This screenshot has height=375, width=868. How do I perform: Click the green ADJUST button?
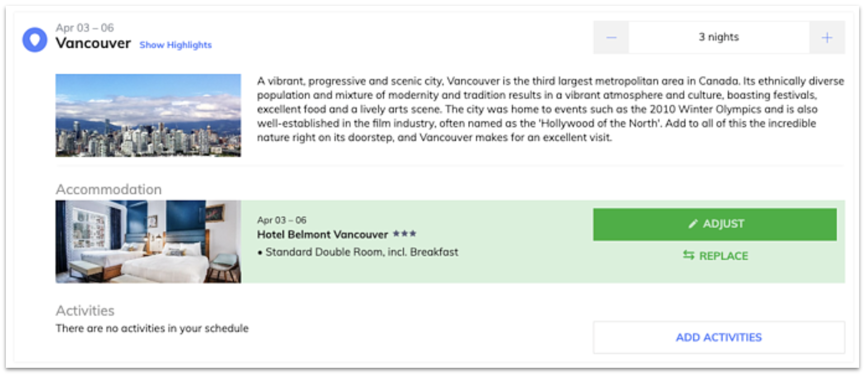pyautogui.click(x=715, y=224)
